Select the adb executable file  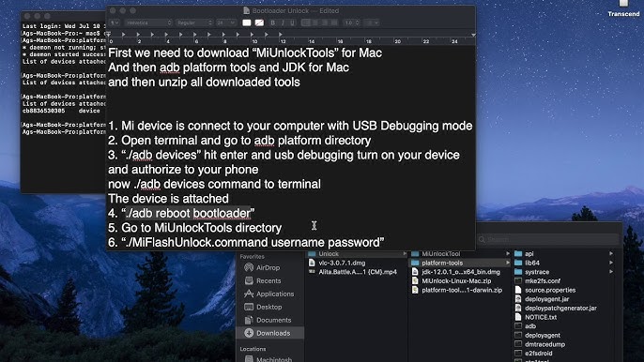(x=529, y=326)
